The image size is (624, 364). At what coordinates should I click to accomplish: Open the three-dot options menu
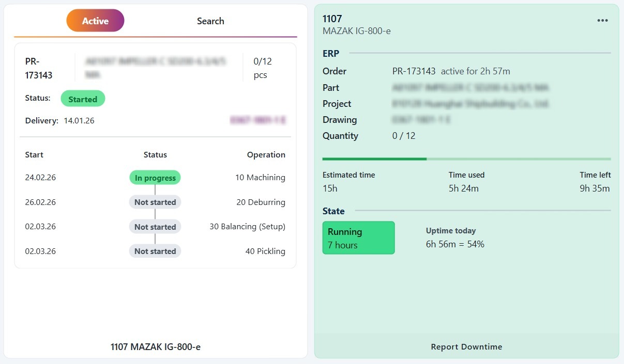602,21
